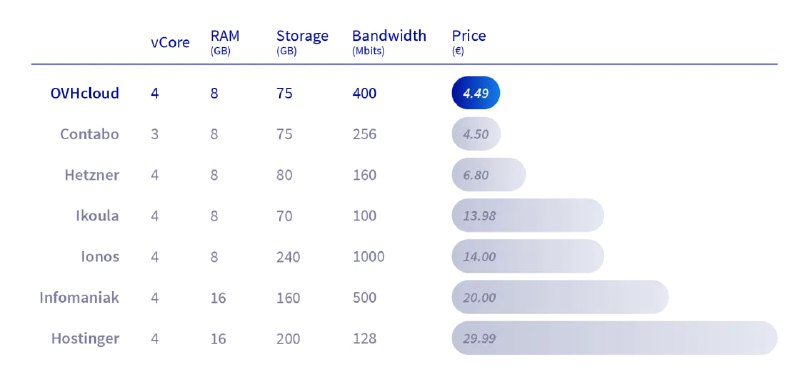Click the OVHcloud 400 bandwidth value

coord(364,93)
